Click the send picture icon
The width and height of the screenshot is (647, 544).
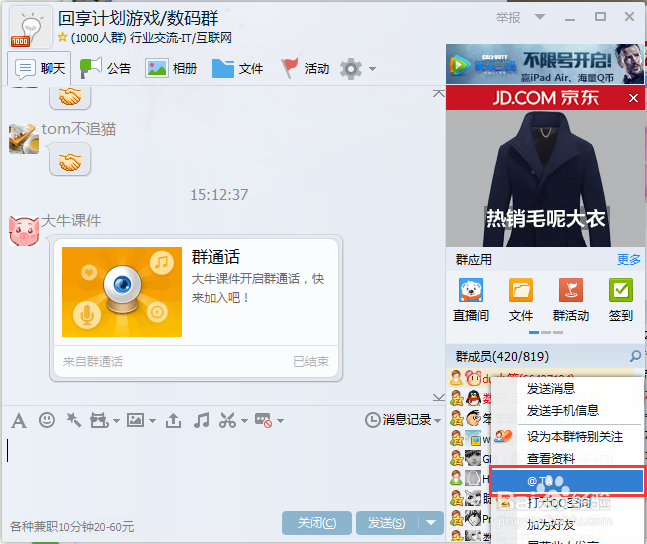135,420
